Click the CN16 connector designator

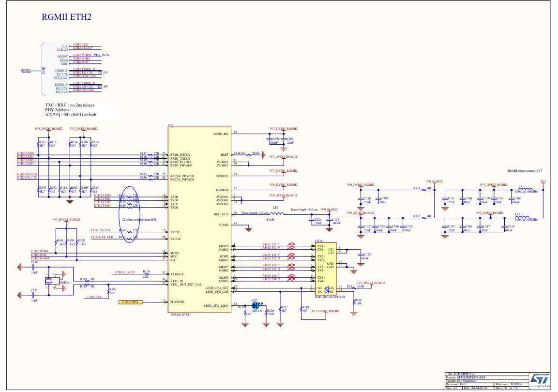[319, 241]
